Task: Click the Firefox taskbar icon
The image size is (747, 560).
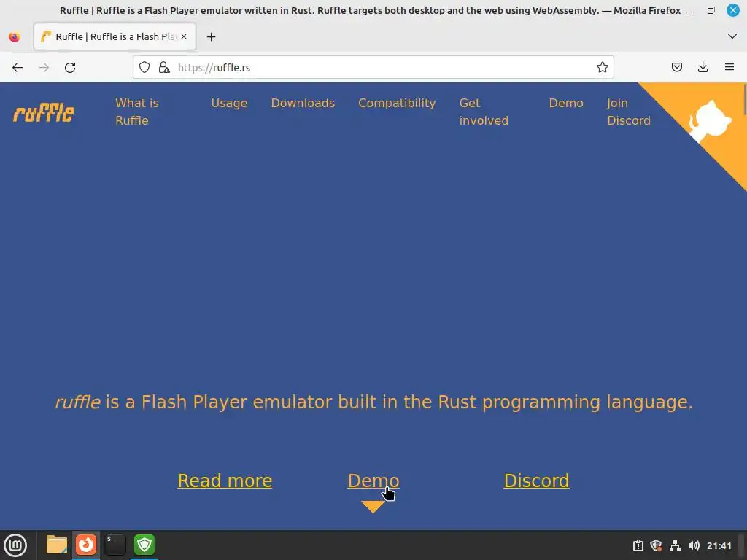Action: (86, 545)
